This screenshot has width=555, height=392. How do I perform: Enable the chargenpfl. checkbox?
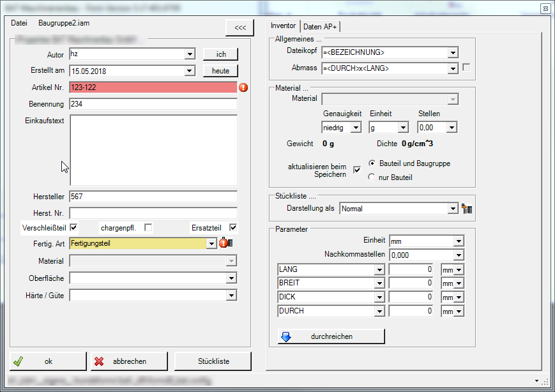pos(148,227)
